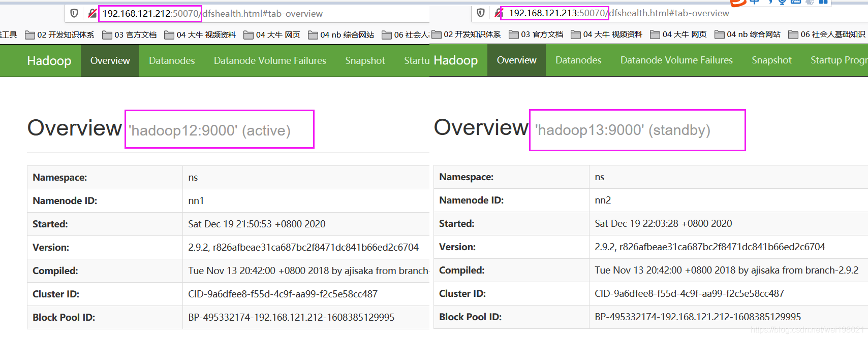Image resolution: width=868 pixels, height=339 pixels.
Task: Click the Started time Sat Dec 19 21:50:53
Action: [257, 224]
